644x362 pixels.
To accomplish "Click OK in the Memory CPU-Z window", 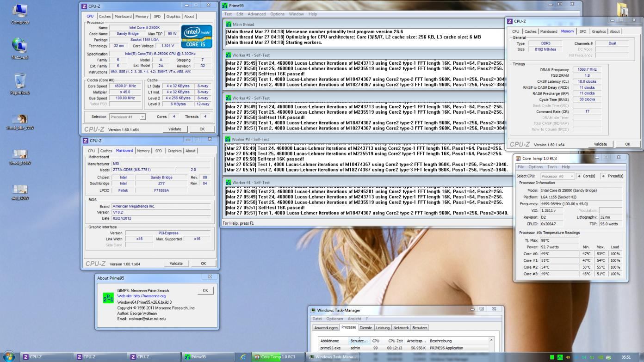I will [x=627, y=144].
